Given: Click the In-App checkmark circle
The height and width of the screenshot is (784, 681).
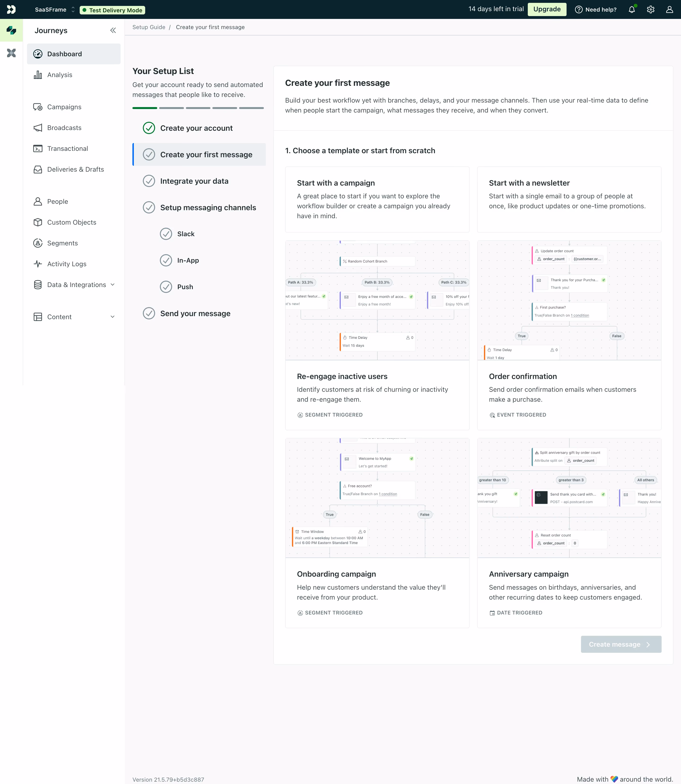Looking at the screenshot, I should pos(166,260).
